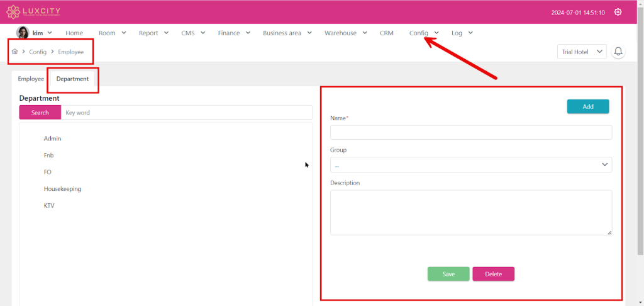Screen dimensions: 644x306
Task: Click the Search button
Action: tap(40, 112)
